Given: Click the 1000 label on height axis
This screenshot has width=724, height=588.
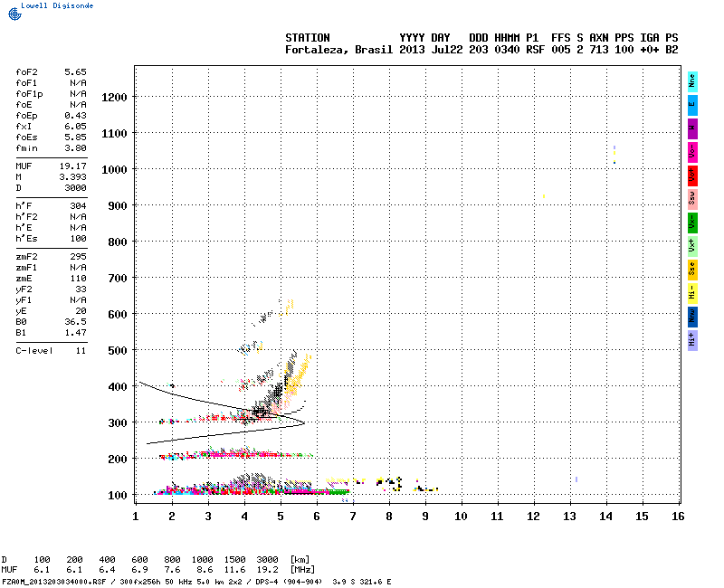Looking at the screenshot, I should tap(114, 170).
